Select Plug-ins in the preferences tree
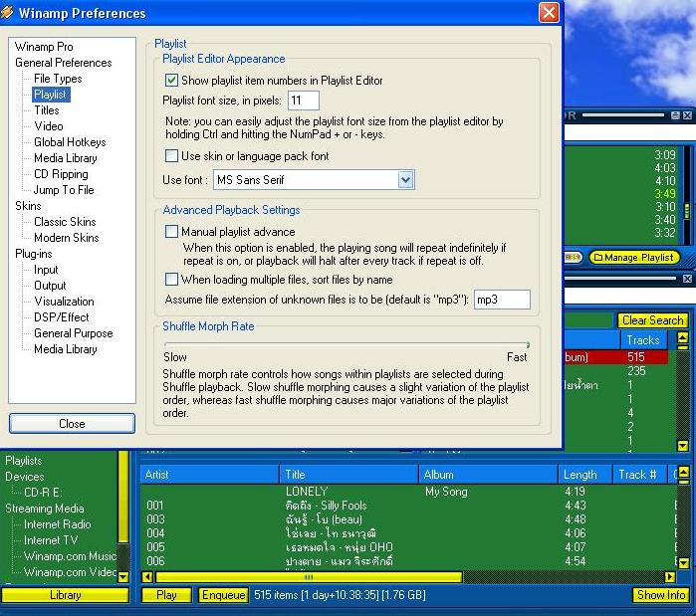Screen dimensions: 696x616 tap(33, 254)
